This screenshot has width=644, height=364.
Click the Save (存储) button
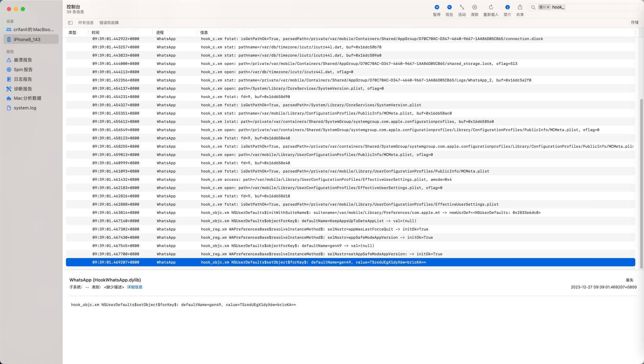point(635,22)
